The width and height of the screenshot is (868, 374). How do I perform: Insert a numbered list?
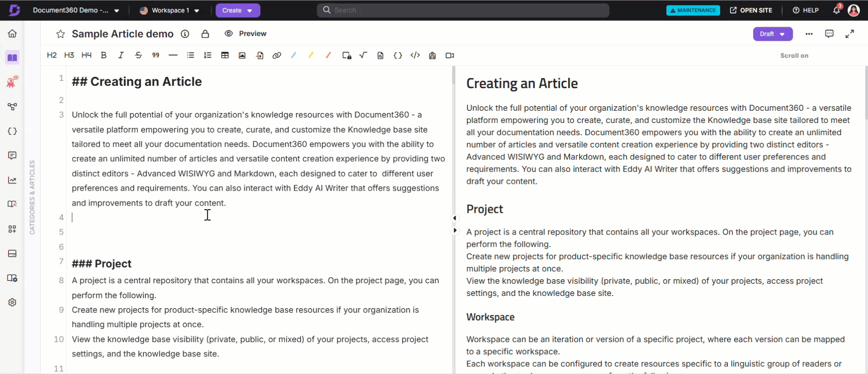[208, 55]
